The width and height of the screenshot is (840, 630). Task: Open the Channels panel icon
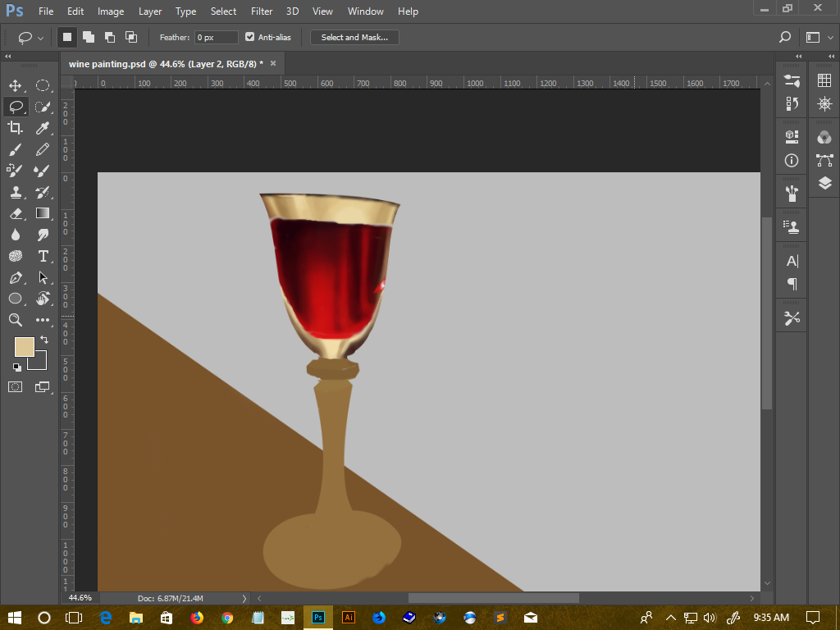coord(824,137)
